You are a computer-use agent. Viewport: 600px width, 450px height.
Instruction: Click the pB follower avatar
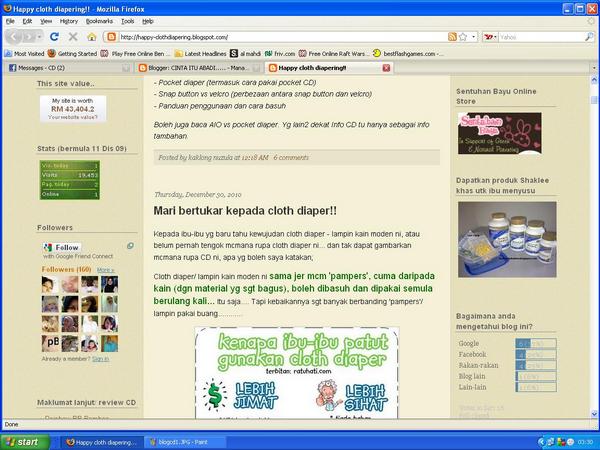pos(50,343)
